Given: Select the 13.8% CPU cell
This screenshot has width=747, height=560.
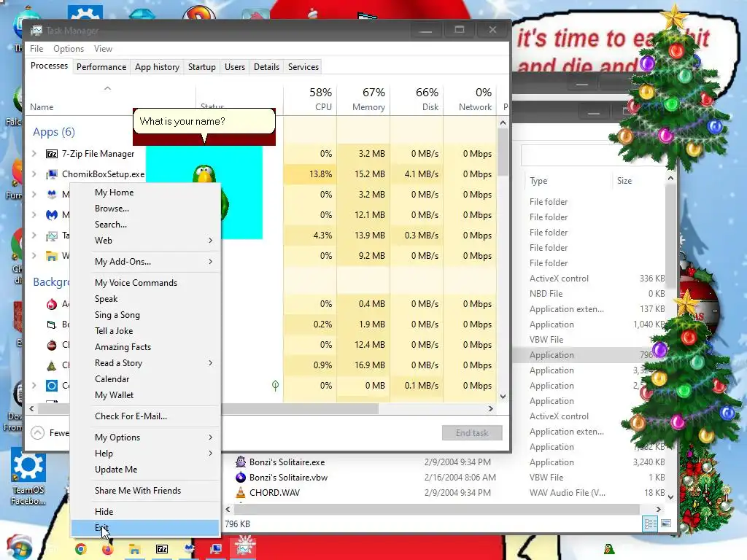Looking at the screenshot, I should (310, 174).
